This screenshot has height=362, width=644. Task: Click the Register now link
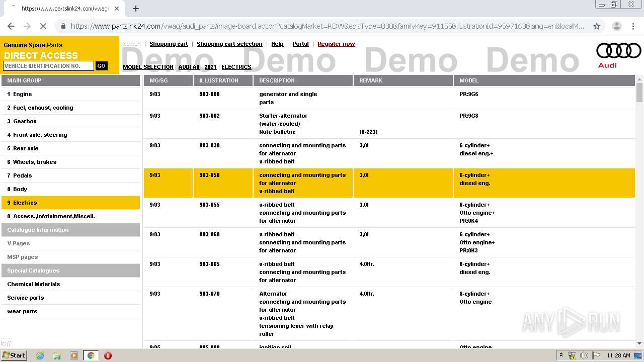click(x=336, y=44)
